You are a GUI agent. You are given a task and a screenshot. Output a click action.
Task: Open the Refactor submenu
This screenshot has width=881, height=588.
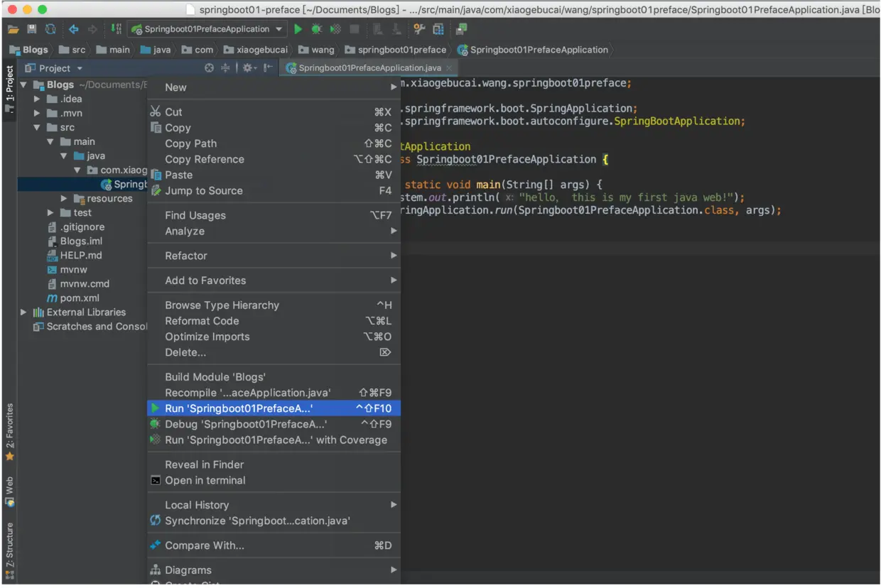coord(274,256)
